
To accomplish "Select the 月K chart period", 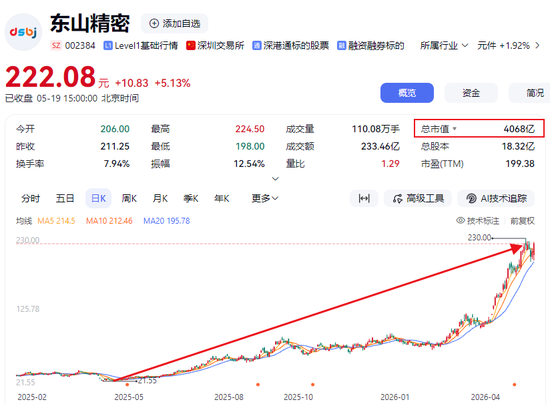I will [160, 198].
